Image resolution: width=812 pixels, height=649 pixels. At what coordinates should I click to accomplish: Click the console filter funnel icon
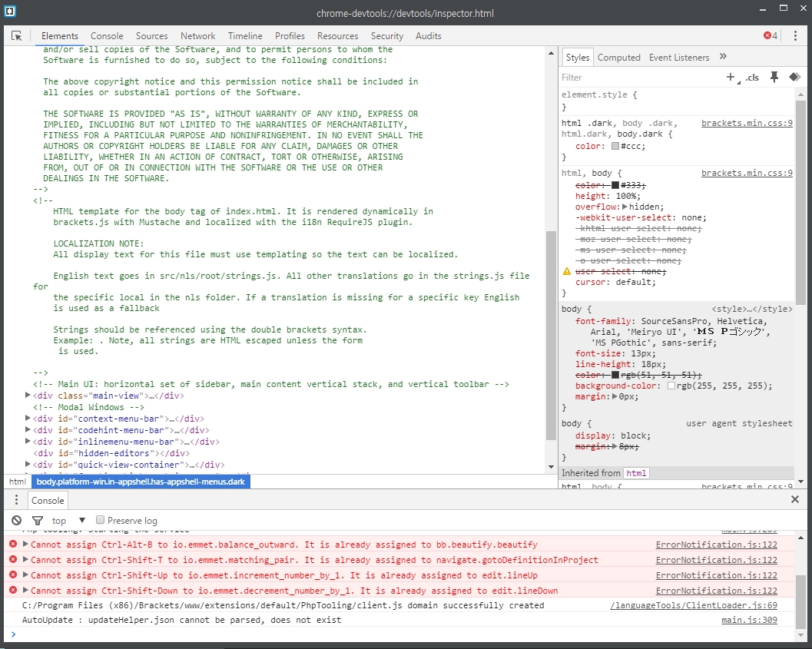coord(37,520)
